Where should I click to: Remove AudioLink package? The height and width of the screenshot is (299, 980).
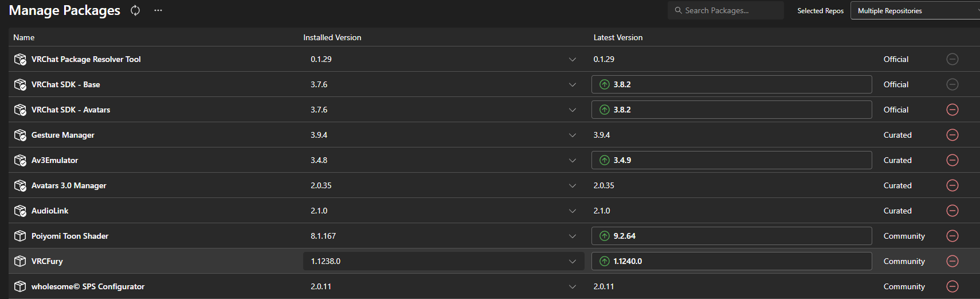coord(952,211)
